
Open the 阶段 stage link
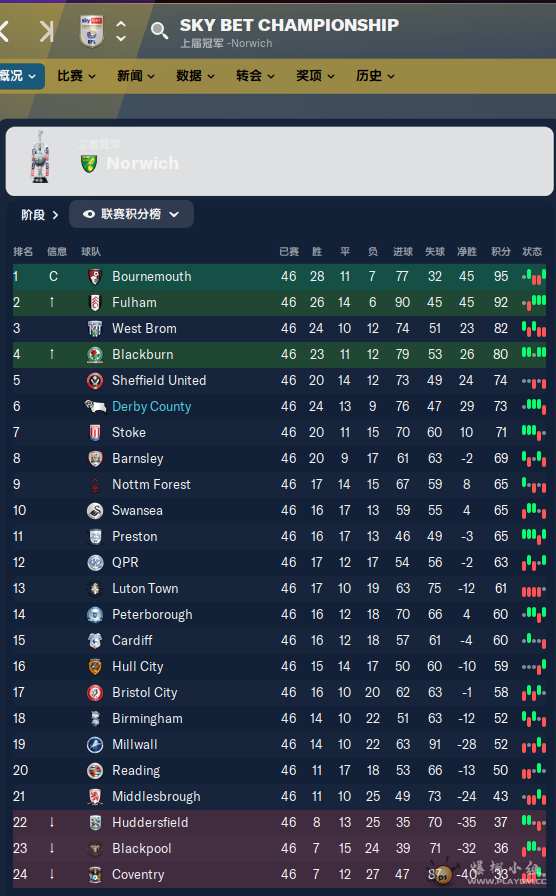click(x=39, y=215)
